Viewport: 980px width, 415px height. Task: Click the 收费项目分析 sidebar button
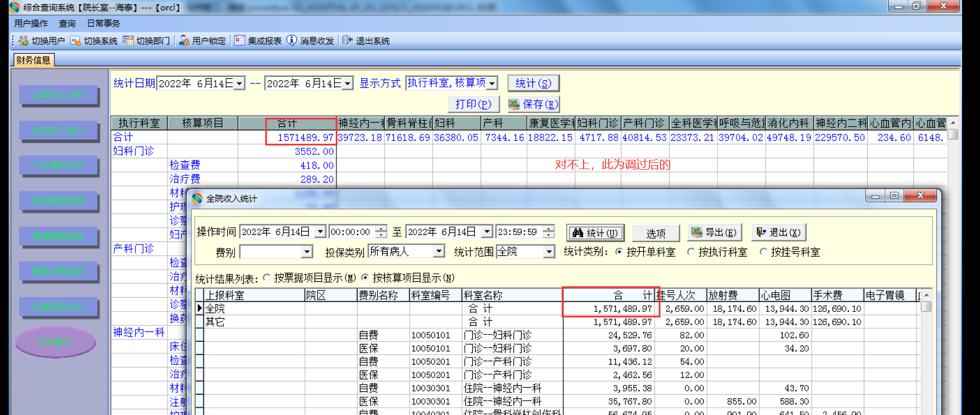pyautogui.click(x=58, y=307)
